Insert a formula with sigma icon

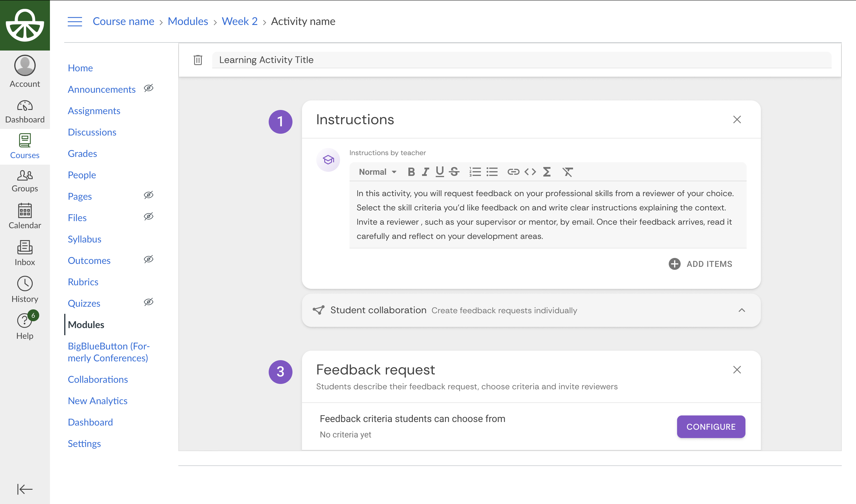click(x=547, y=172)
